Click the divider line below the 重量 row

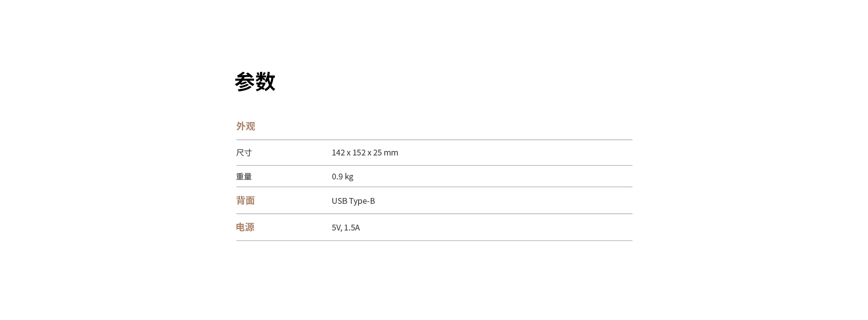[434, 187]
